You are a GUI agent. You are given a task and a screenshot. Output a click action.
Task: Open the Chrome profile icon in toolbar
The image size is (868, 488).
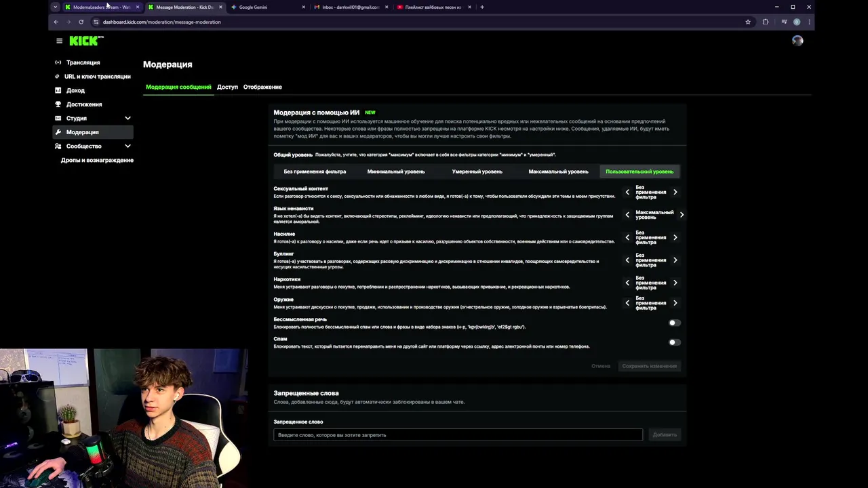797,22
